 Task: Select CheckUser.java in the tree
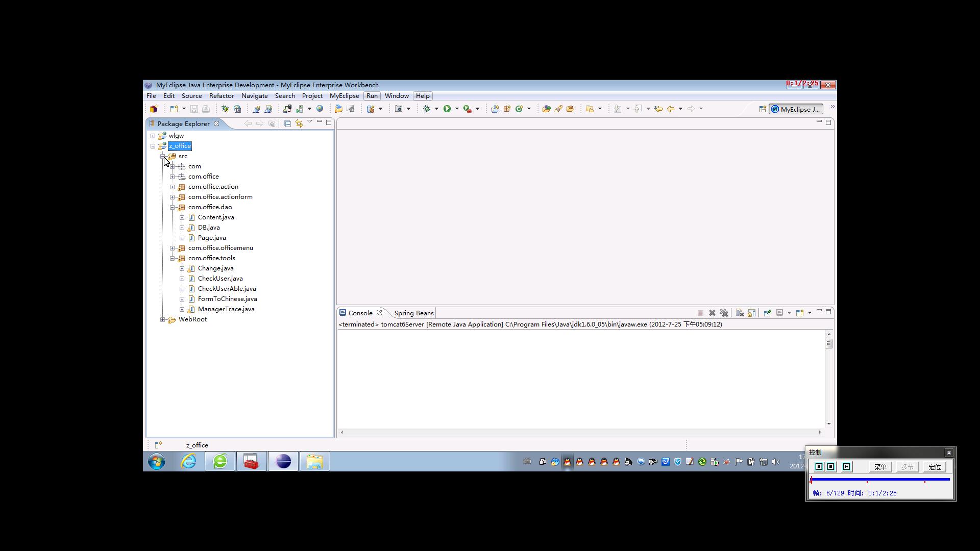point(220,279)
